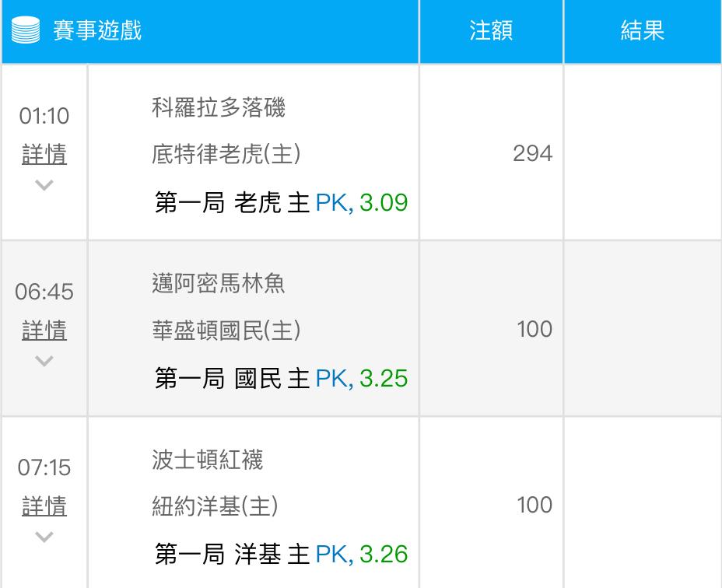Click the 注額 column header

pyautogui.click(x=491, y=31)
